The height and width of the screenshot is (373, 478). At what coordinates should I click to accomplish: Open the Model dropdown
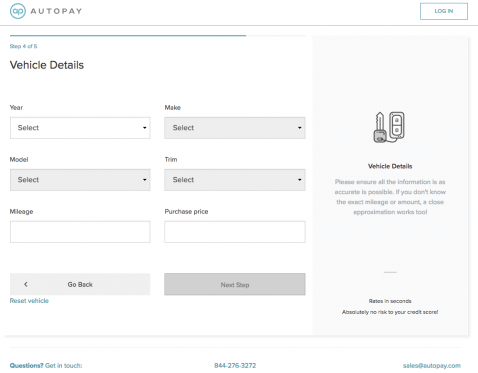80,180
